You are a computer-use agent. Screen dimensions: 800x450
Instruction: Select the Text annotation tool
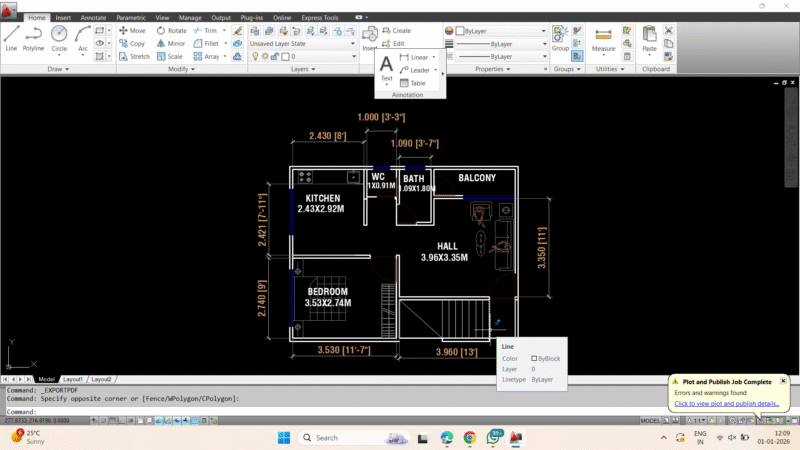click(387, 68)
